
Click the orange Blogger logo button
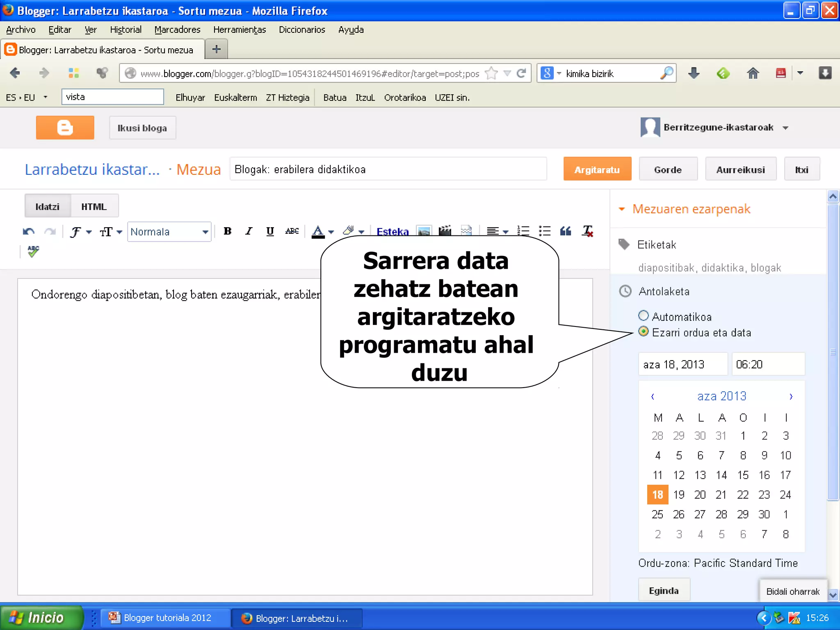[x=65, y=128]
